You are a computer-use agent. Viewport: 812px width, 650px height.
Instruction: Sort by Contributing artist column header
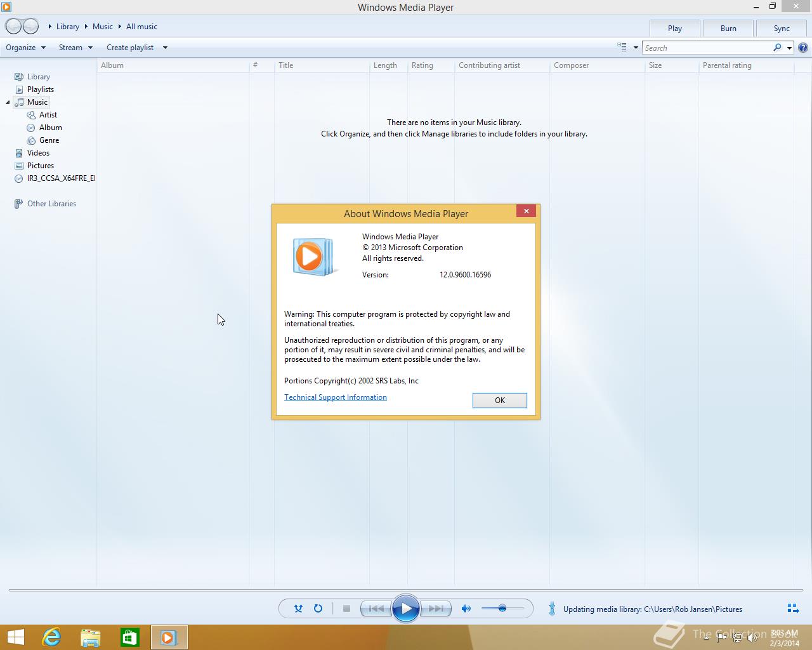tap(502, 65)
